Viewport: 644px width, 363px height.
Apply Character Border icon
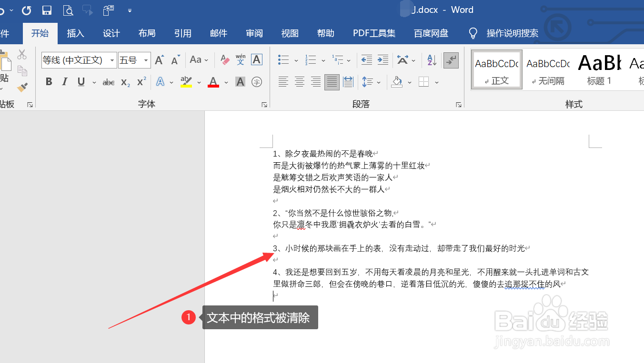click(x=257, y=60)
